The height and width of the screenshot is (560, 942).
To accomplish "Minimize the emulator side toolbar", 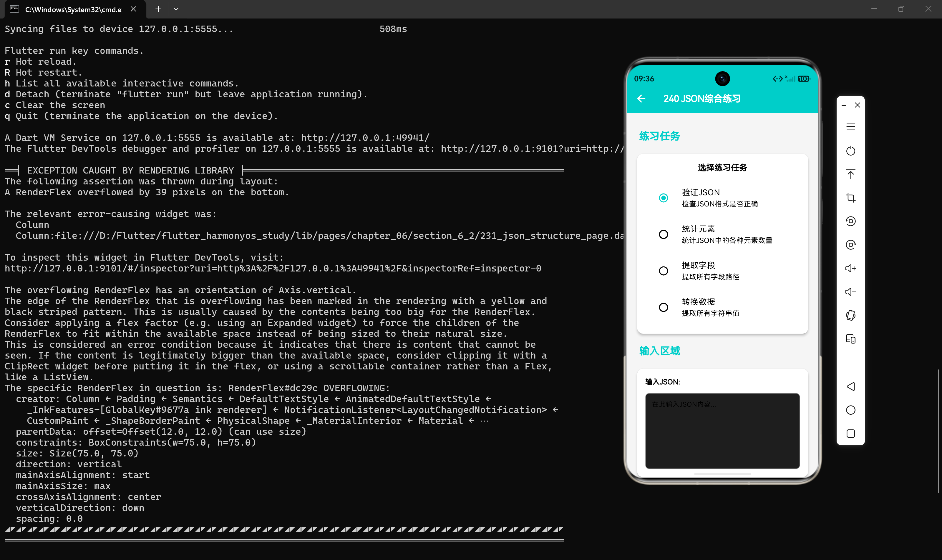I will pyautogui.click(x=843, y=105).
